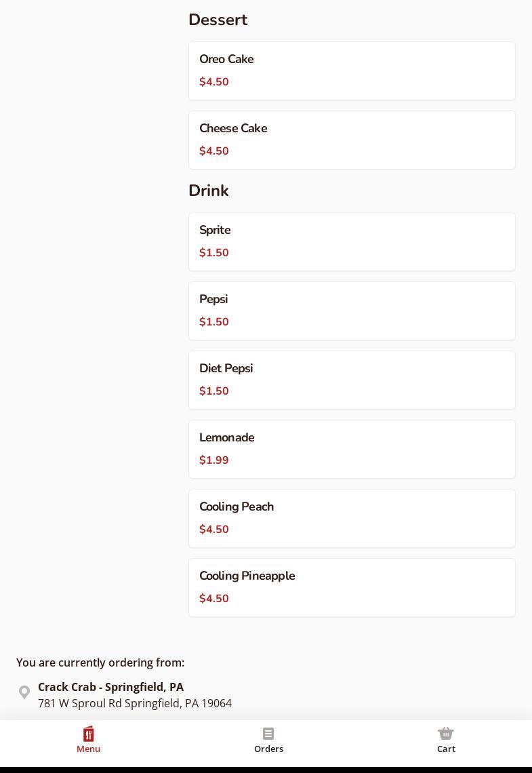Add Sprite from drink list
Image resolution: width=532 pixels, height=773 pixels.
352,241
